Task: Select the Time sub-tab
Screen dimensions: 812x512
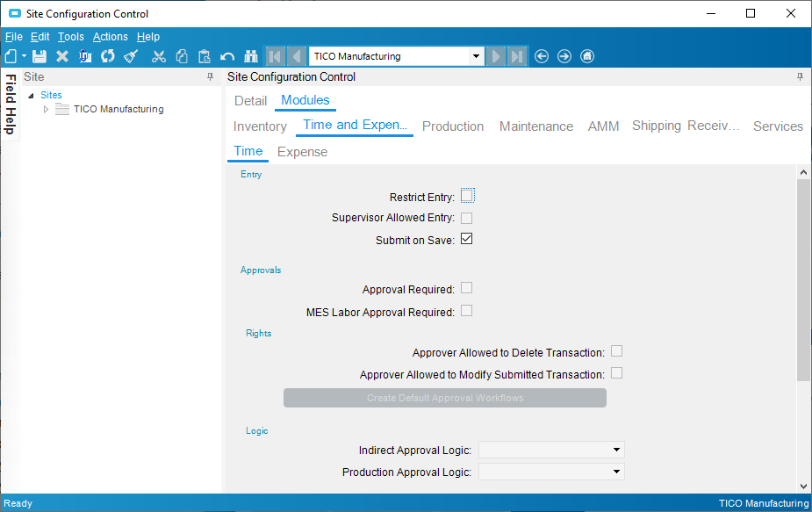Action: pyautogui.click(x=248, y=151)
